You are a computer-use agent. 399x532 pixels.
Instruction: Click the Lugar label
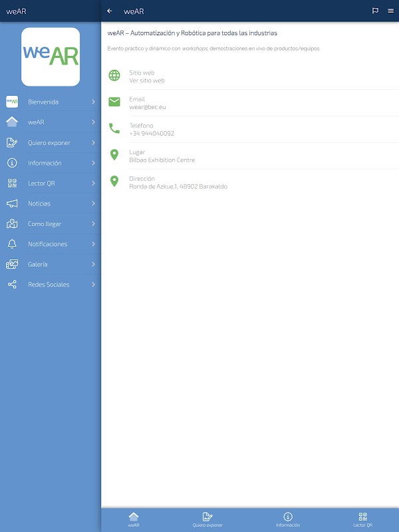[x=137, y=152]
